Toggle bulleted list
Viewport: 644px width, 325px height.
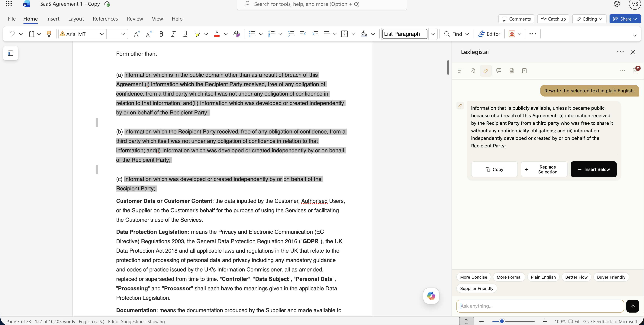click(252, 34)
